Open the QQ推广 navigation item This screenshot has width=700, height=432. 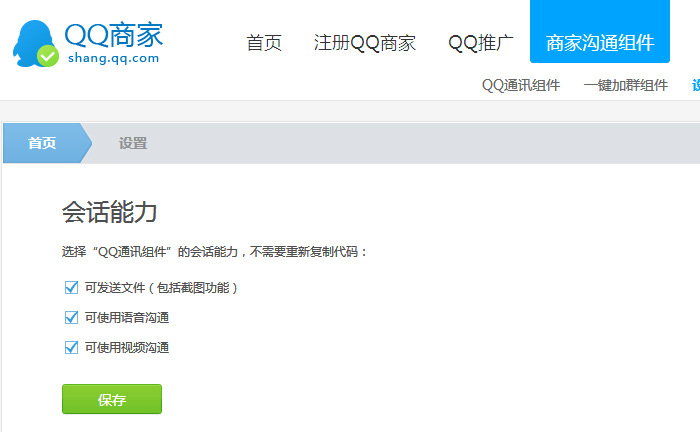coord(481,43)
